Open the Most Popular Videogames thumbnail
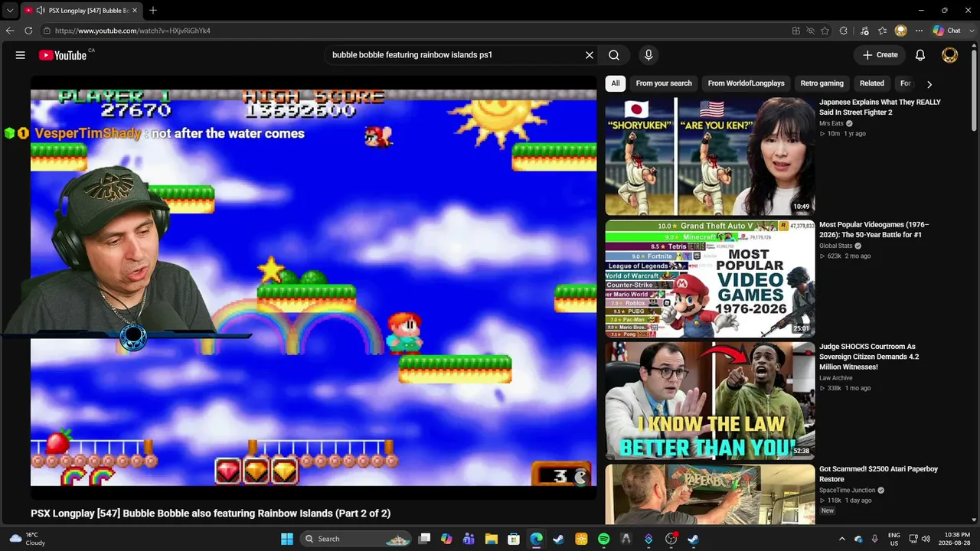Viewport: 980px width, 551px height. coord(710,279)
